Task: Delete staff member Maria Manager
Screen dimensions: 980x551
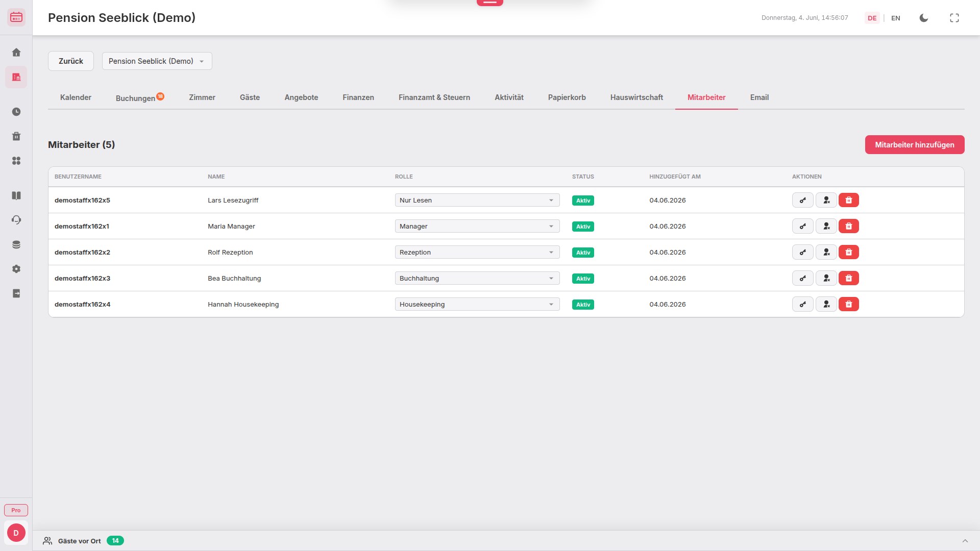Action: (x=848, y=226)
